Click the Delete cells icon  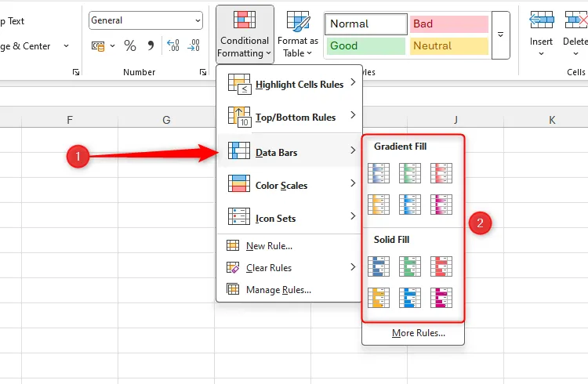click(576, 20)
